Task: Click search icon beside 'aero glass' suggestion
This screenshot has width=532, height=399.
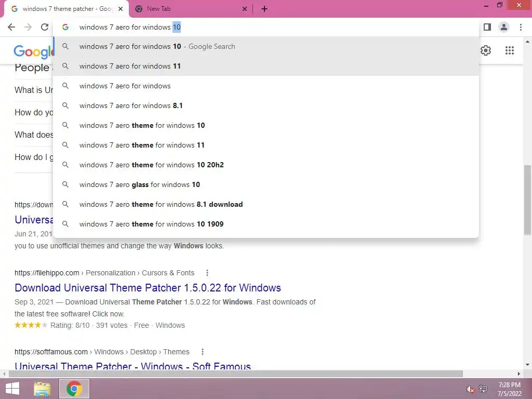Action: pos(65,184)
